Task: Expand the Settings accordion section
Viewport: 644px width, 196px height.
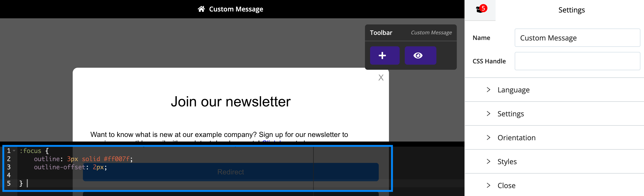Action: pos(554,114)
